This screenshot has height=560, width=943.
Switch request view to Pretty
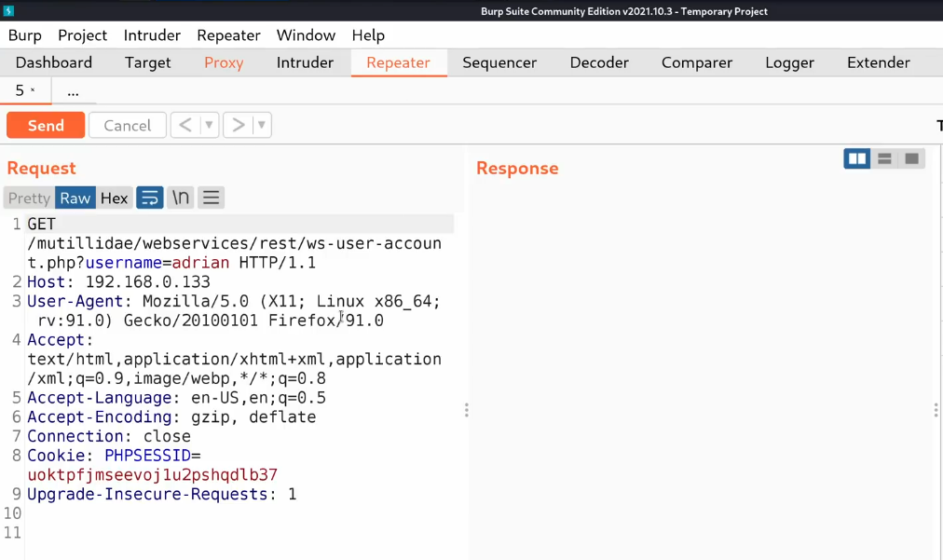[29, 198]
